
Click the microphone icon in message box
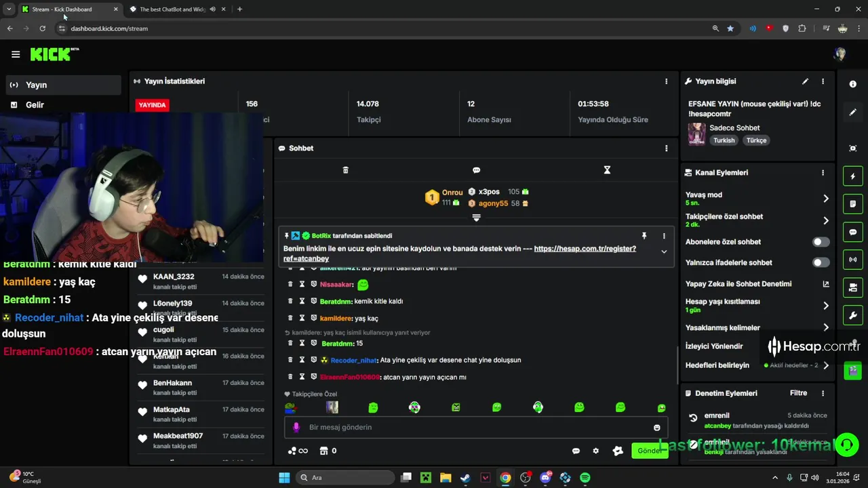[x=296, y=428]
